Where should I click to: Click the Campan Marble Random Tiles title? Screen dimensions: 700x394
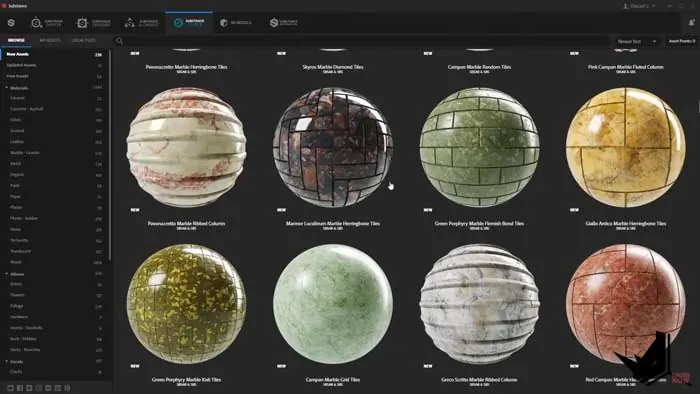tap(479, 67)
